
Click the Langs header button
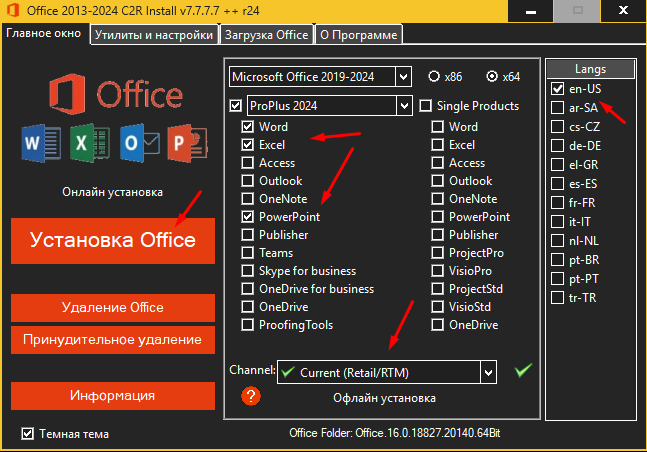click(x=590, y=69)
